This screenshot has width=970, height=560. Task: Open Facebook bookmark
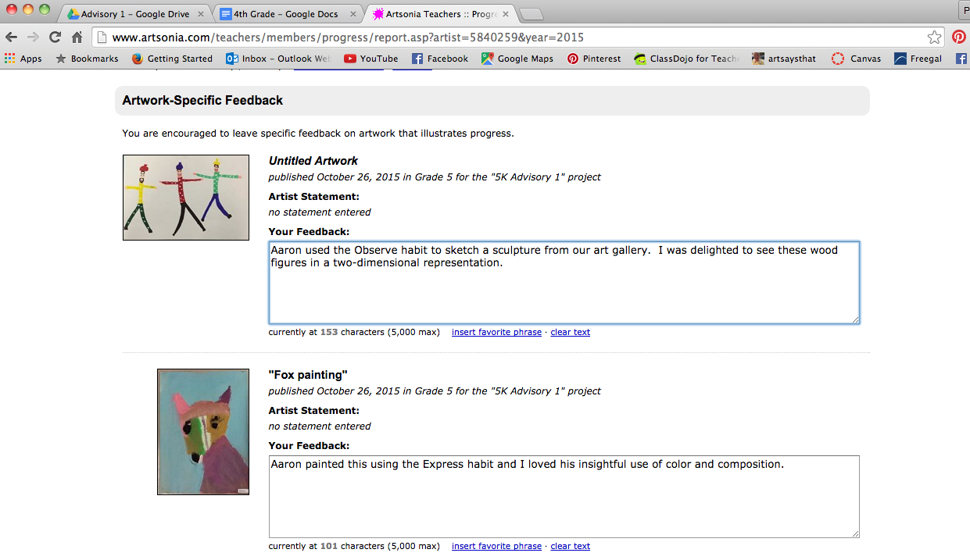(440, 59)
